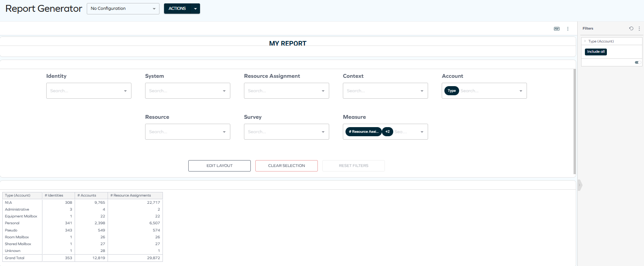The height and width of the screenshot is (266, 644).
Task: Click the 9,765 accounts value
Action: [100, 203]
